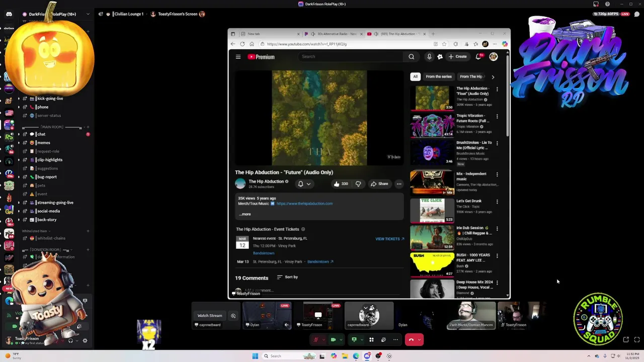Open a new browser tab with plus
644x362 pixels.
click(433, 34)
